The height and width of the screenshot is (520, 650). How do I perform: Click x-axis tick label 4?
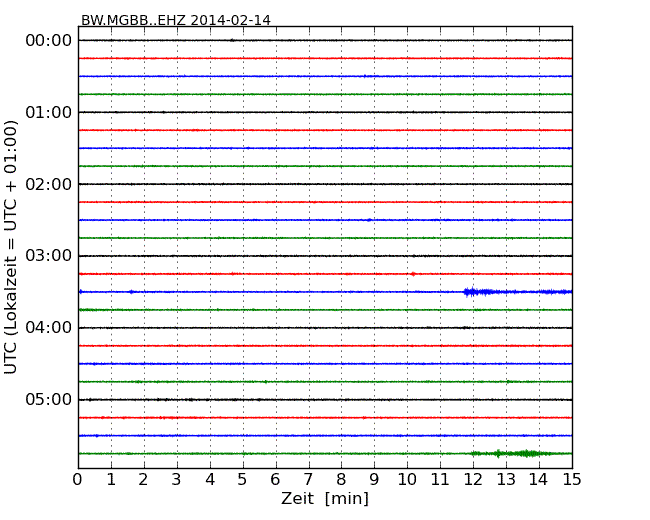(210, 480)
